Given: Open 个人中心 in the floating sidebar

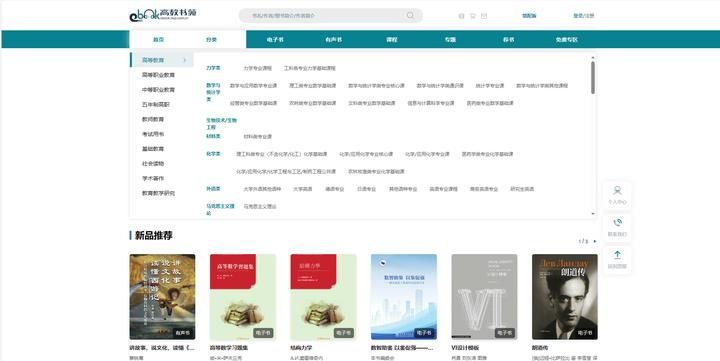Looking at the screenshot, I should (617, 195).
